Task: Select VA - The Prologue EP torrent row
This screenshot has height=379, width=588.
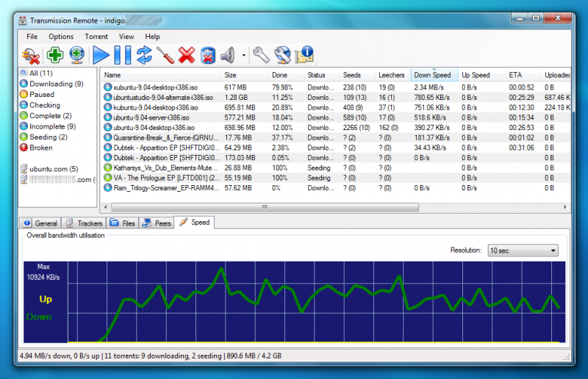Action: pos(336,178)
